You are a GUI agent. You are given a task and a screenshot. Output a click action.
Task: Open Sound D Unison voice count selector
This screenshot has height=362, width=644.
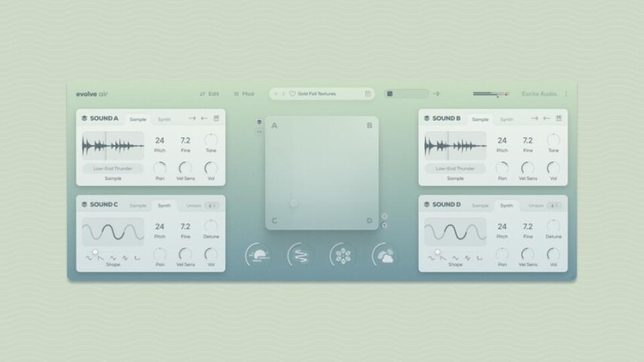554,205
